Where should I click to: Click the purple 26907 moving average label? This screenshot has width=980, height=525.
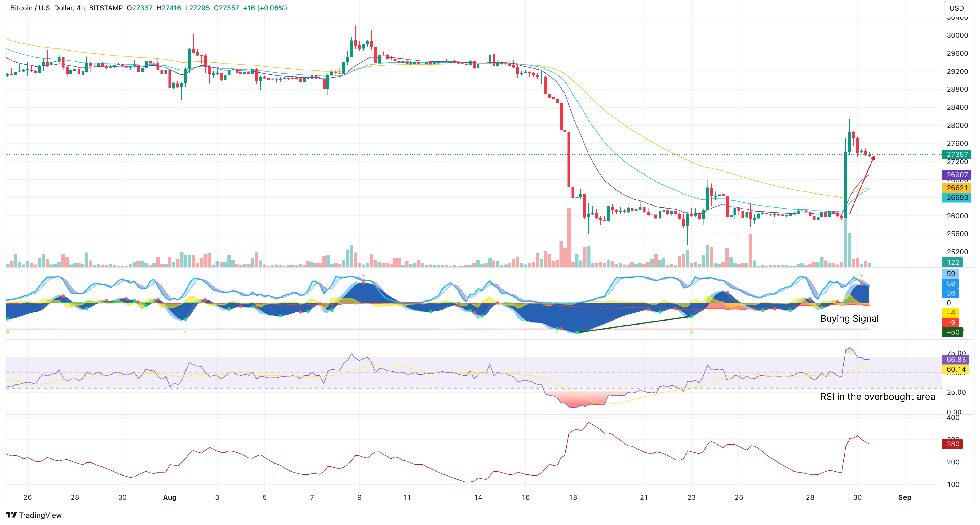pos(957,175)
